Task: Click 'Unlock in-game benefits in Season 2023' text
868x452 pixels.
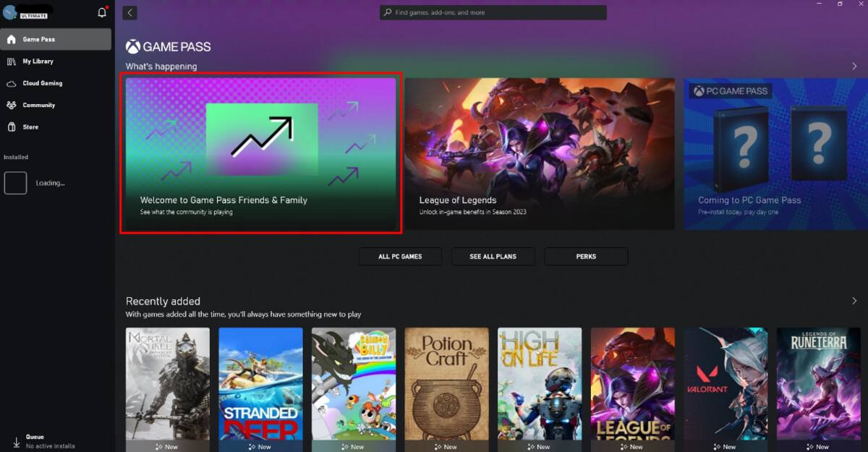Action: coord(473,212)
